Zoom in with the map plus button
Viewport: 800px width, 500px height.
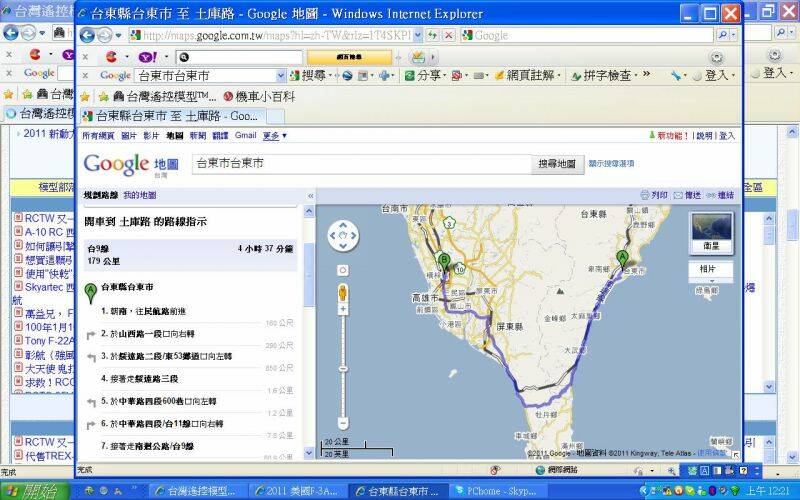click(343, 309)
